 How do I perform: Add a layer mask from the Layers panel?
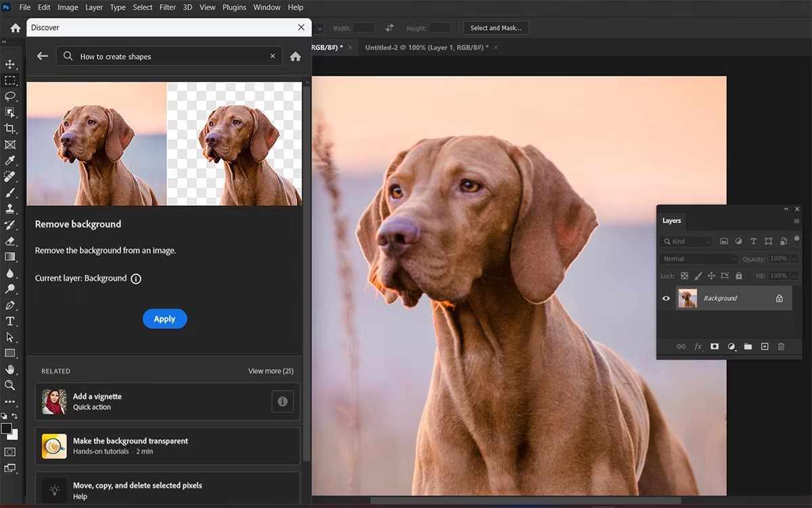tap(715, 346)
